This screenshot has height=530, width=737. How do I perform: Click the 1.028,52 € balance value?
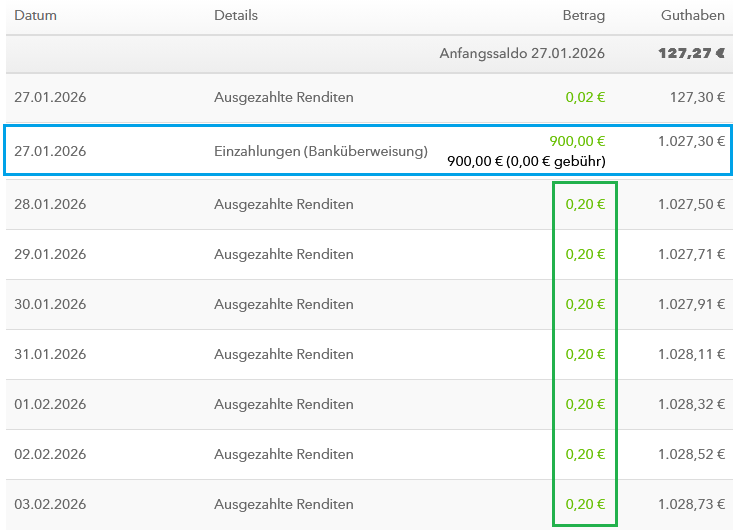pos(692,455)
